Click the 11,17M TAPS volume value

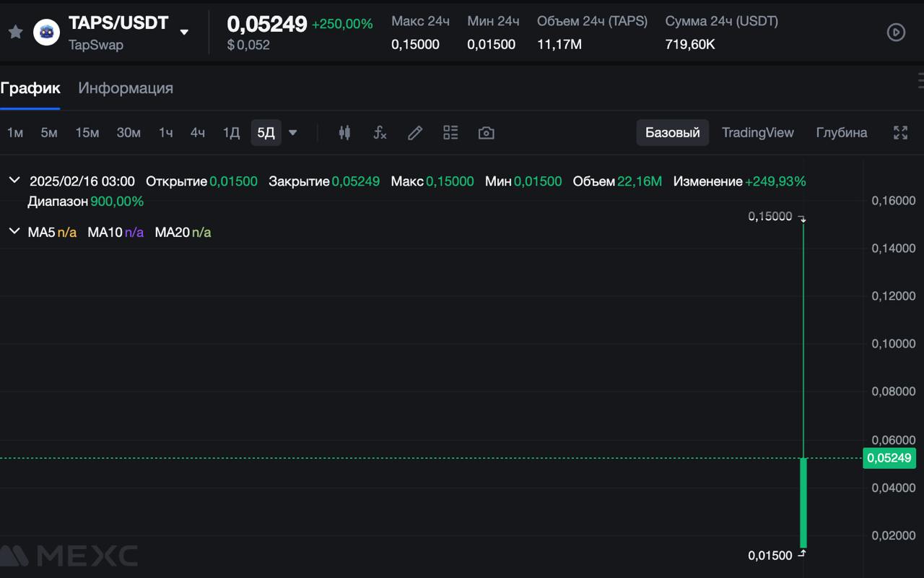(559, 44)
